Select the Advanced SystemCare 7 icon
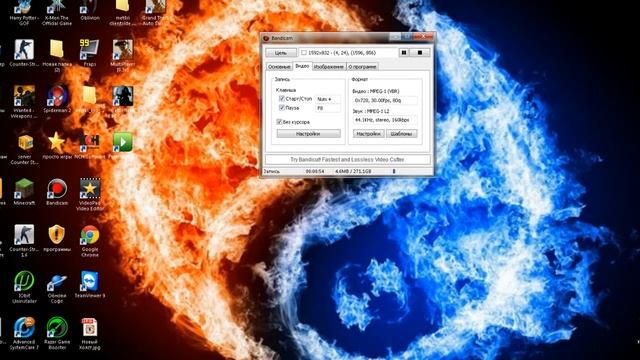Viewport: 640px width, 360px height. point(24,334)
